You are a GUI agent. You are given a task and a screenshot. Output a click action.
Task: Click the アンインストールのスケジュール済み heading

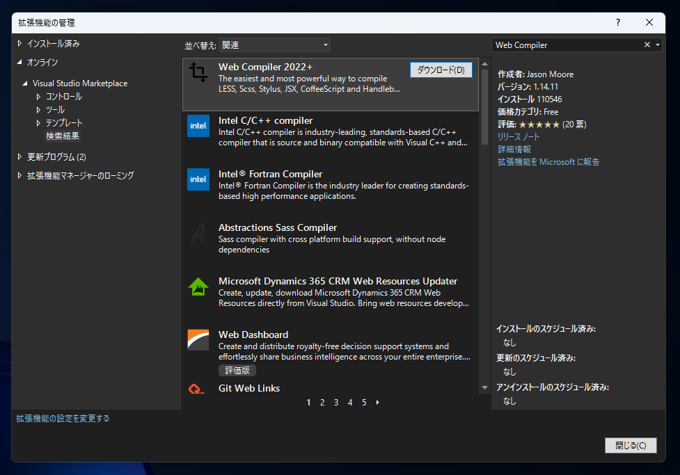(x=553, y=387)
